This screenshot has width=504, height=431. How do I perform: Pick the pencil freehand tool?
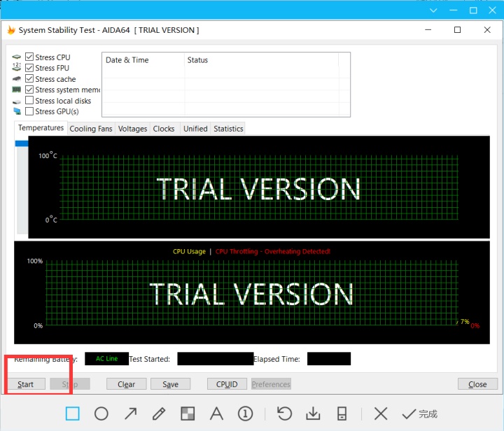click(x=159, y=414)
